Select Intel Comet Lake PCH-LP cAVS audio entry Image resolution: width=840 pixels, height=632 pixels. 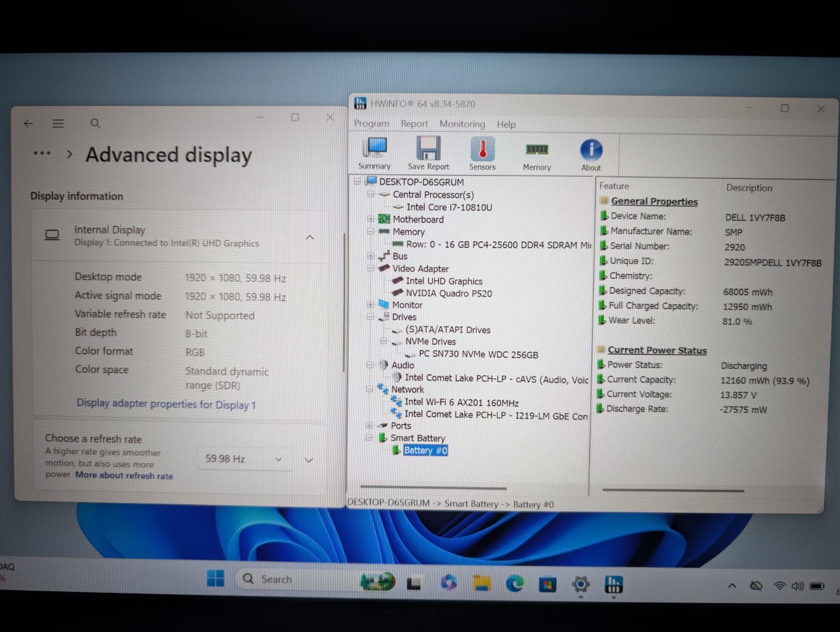[x=497, y=378]
